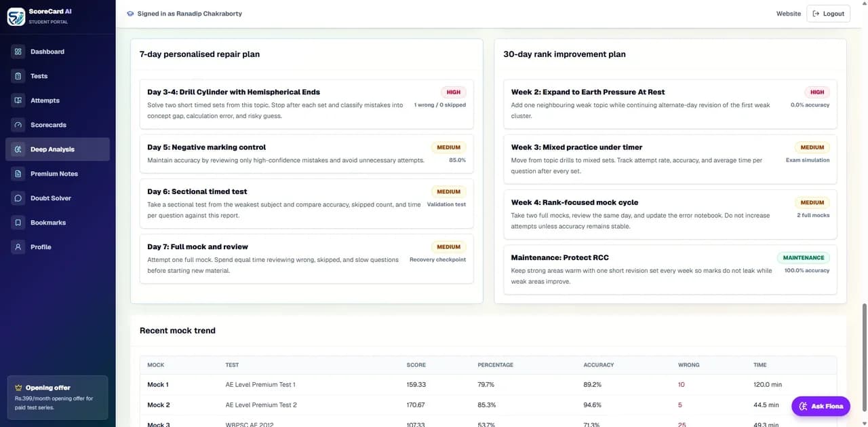868x427 pixels.
Task: Click the ScoreCard AI logo icon
Action: [x=16, y=16]
